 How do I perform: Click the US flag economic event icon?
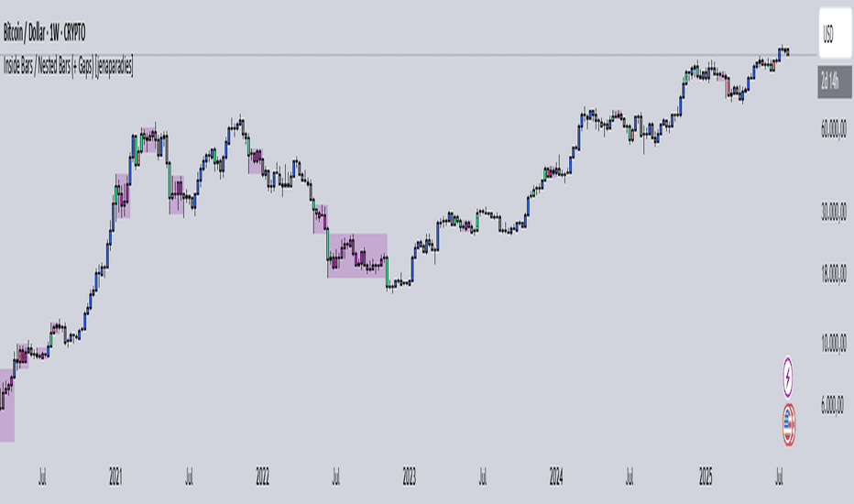click(x=788, y=424)
